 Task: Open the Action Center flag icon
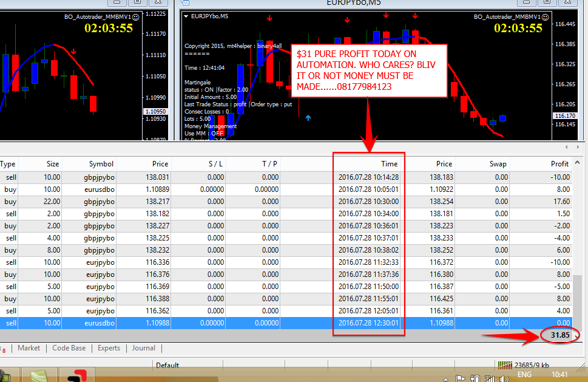460,378
